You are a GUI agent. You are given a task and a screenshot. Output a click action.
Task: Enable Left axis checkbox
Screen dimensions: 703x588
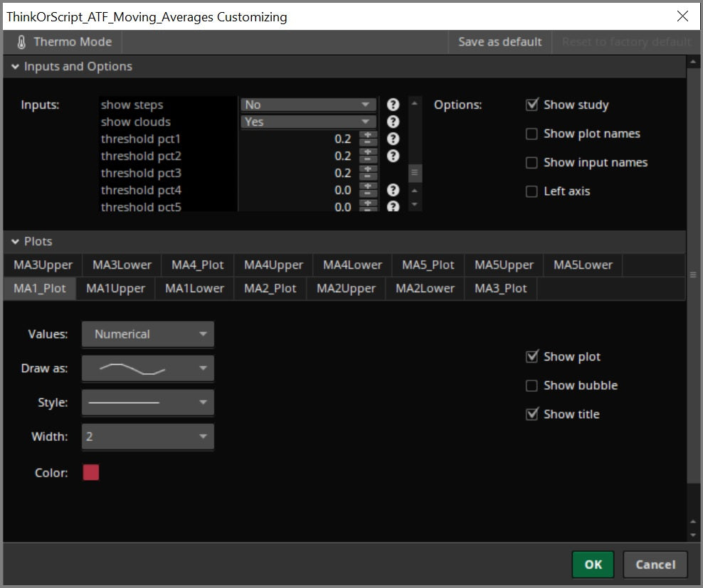click(x=532, y=191)
